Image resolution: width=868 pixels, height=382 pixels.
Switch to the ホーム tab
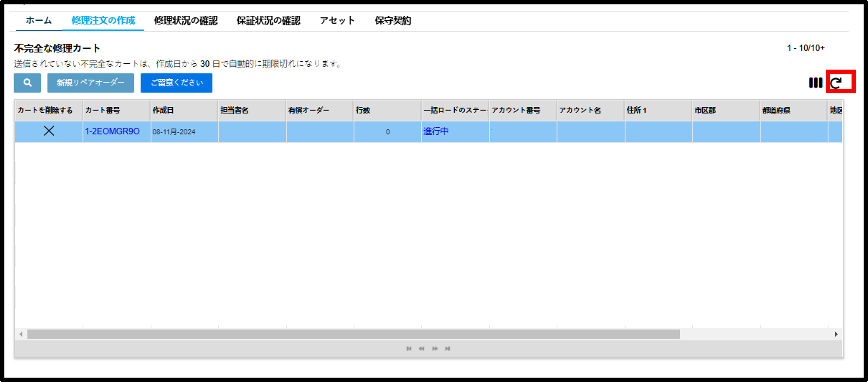click(39, 20)
